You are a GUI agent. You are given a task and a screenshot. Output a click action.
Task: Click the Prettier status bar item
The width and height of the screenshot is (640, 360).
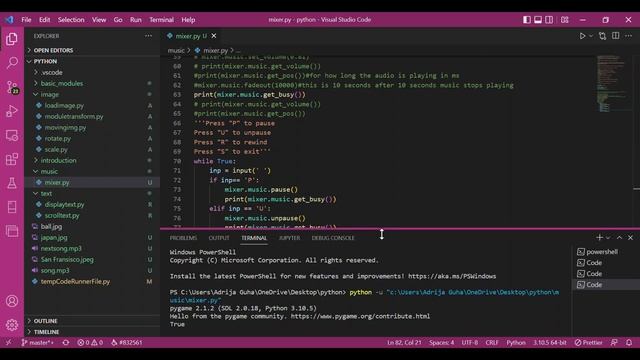tap(588, 342)
